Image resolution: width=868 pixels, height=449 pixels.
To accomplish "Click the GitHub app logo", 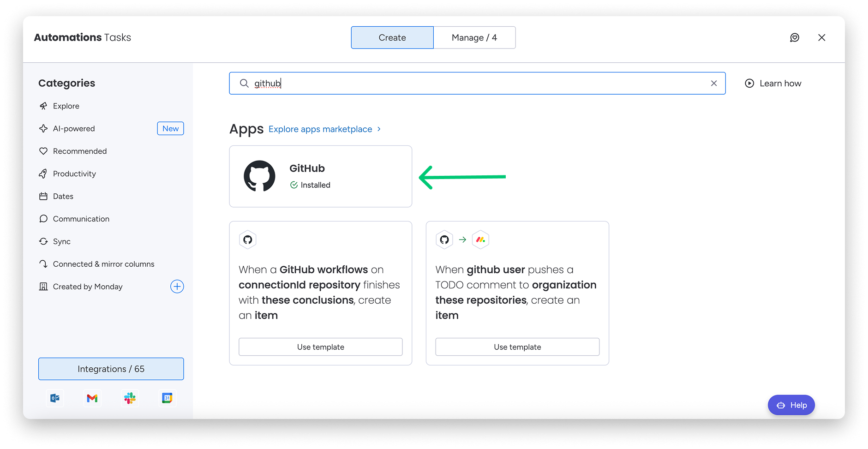I will click(259, 176).
